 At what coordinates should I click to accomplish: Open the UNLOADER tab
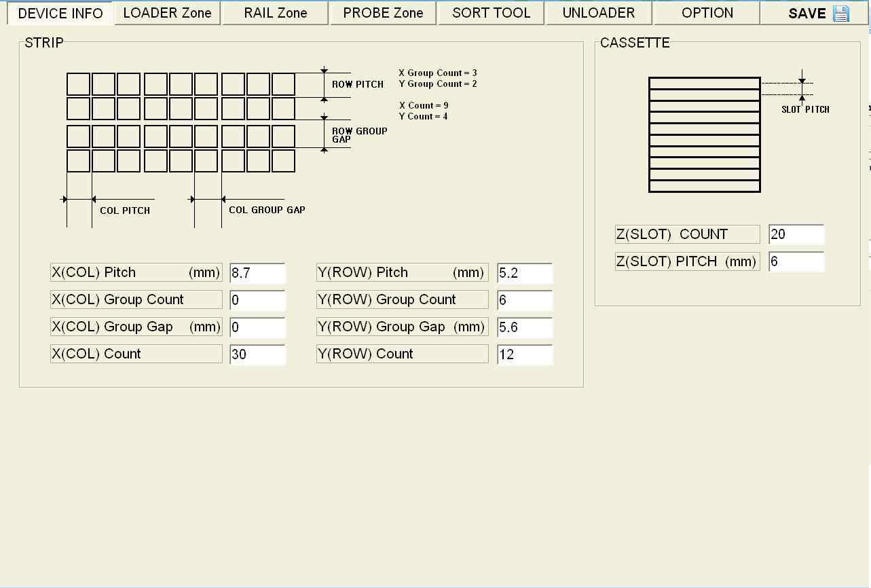pos(599,13)
